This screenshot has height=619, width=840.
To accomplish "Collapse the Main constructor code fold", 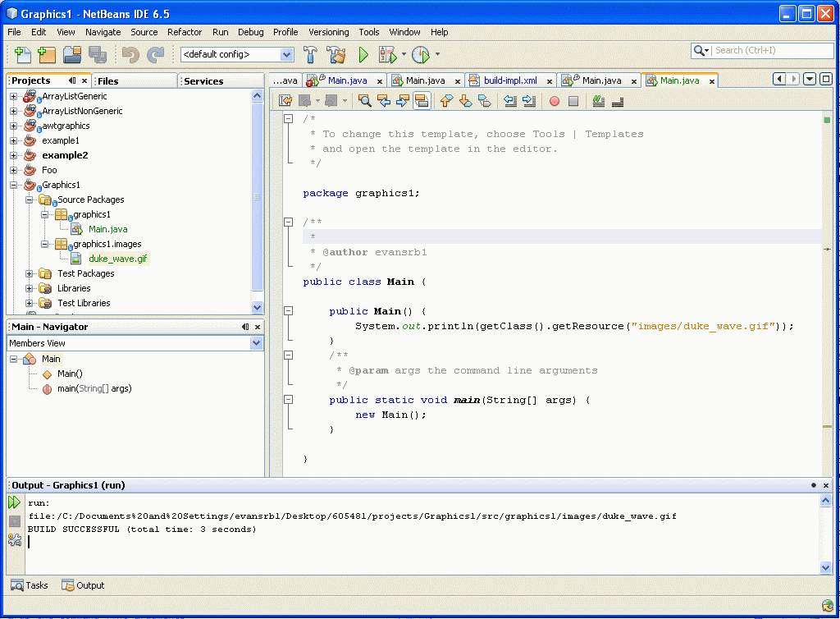I will tap(288, 311).
